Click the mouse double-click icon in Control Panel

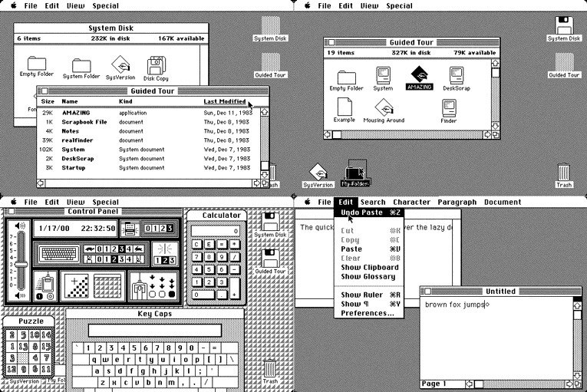pyautogui.click(x=140, y=287)
